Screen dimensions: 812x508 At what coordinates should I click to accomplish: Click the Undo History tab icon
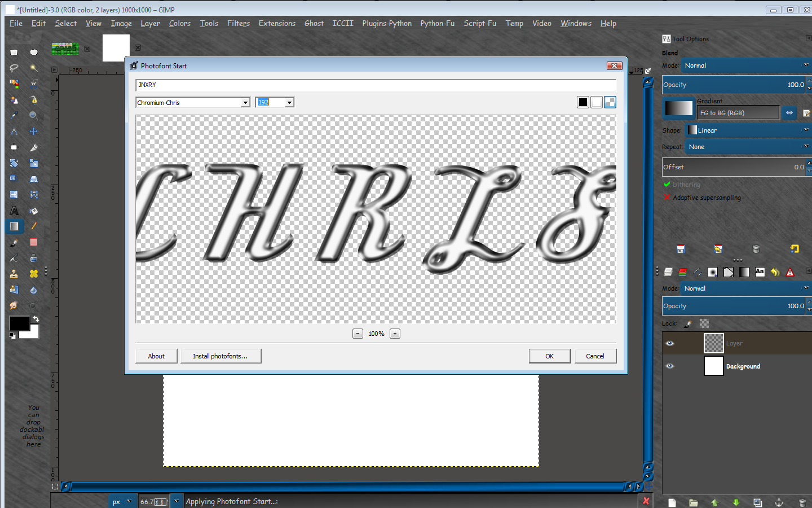[775, 272]
